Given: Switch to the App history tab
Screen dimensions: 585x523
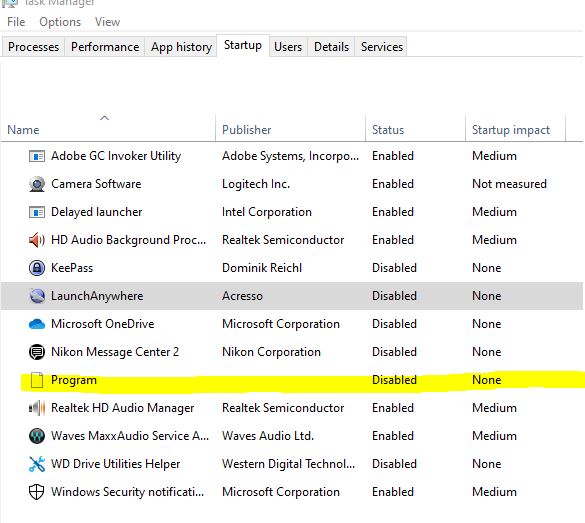Looking at the screenshot, I should click(181, 47).
